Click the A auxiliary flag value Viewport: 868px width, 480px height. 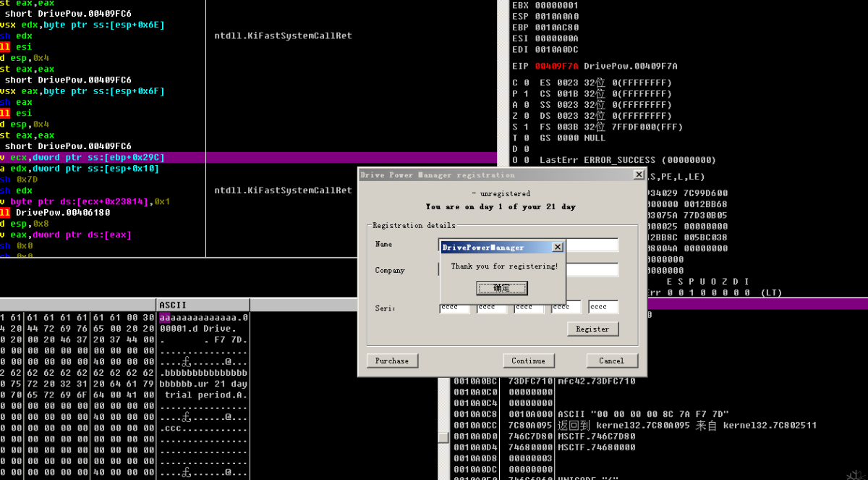526,105
